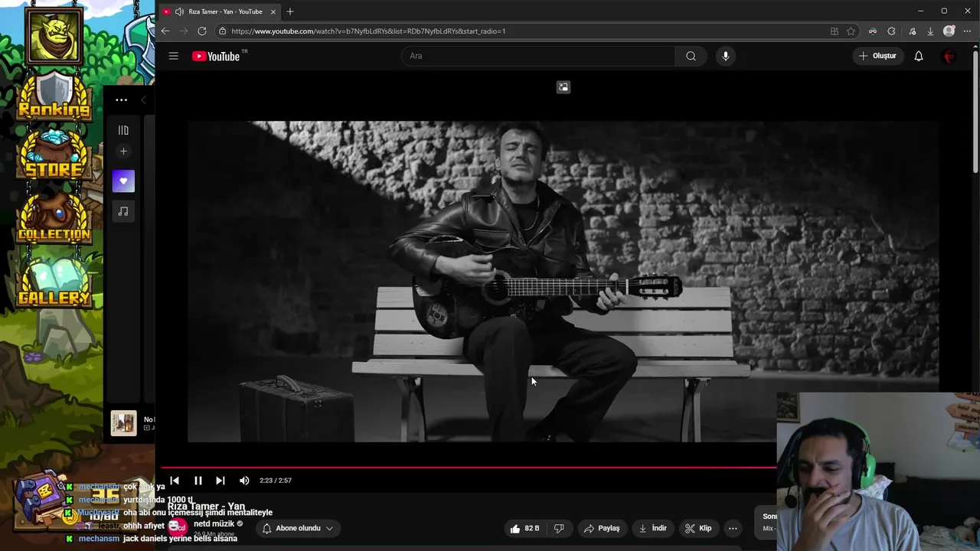Open YouTube notifications bell
980x551 pixels.
click(x=919, y=56)
